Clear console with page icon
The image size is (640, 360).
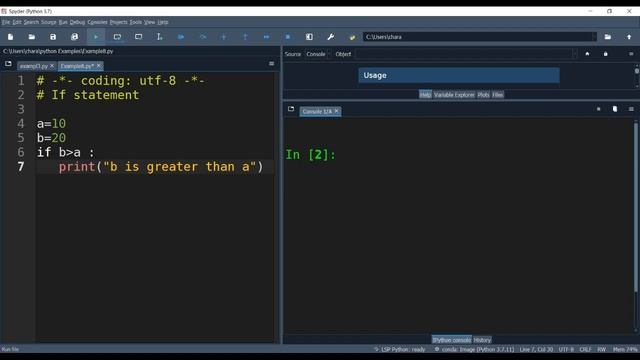(x=615, y=109)
